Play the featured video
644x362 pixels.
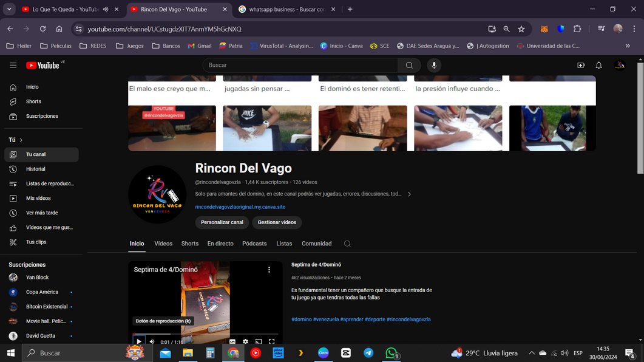[x=139, y=341]
